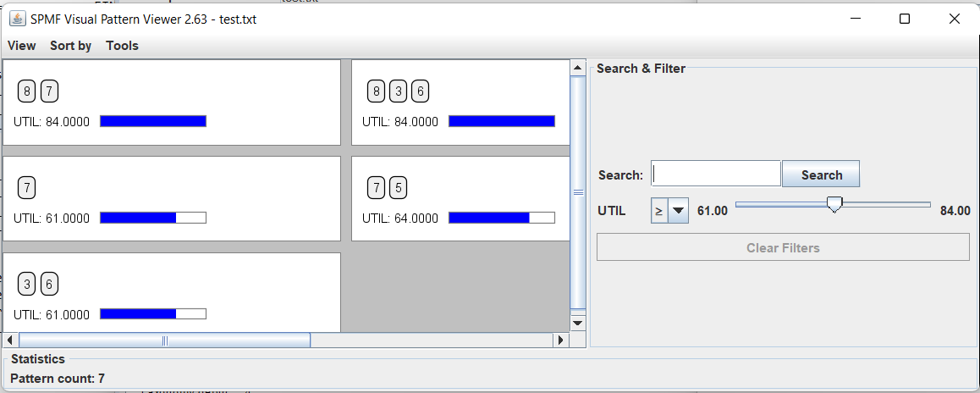Click the Java app icon in title bar

(18, 19)
